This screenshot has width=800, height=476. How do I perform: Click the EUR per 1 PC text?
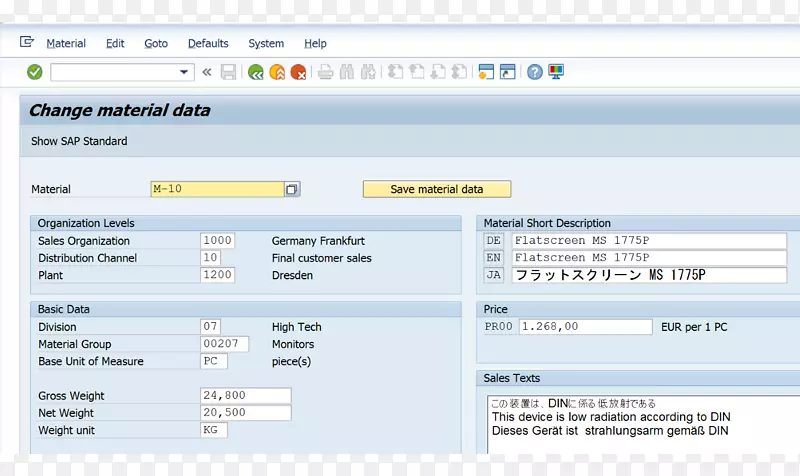coord(694,327)
